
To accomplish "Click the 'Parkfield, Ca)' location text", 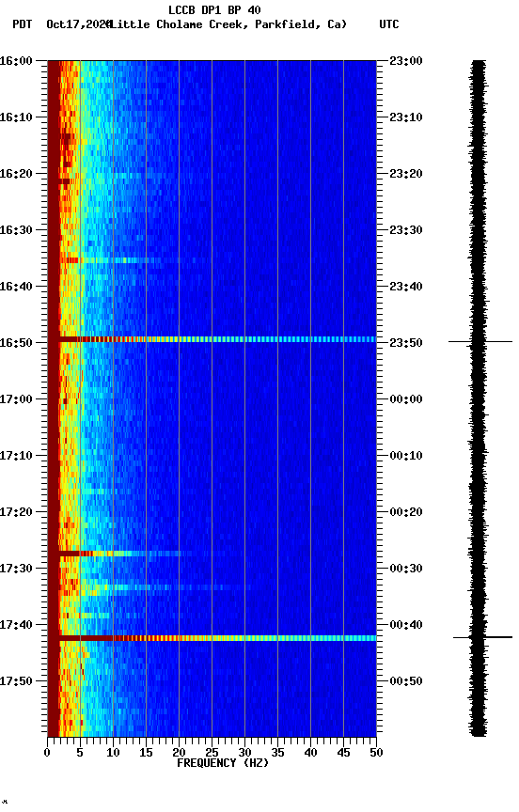I will pyautogui.click(x=301, y=24).
